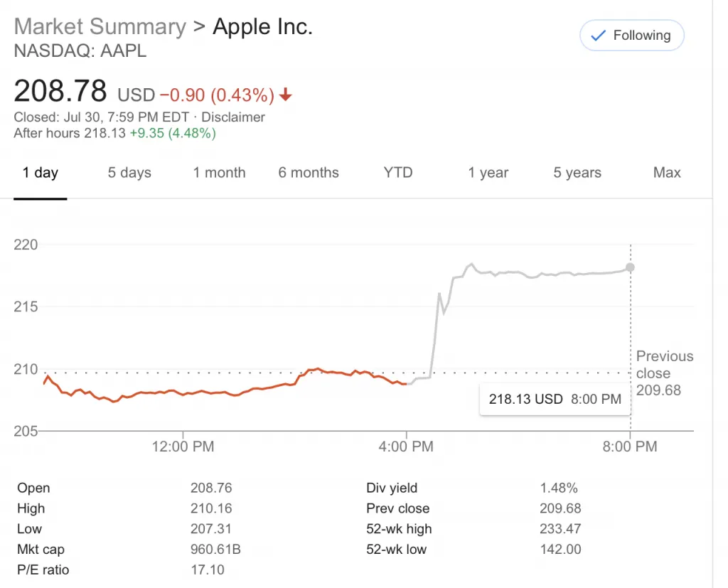Switch chart to 1 year

[x=488, y=173]
